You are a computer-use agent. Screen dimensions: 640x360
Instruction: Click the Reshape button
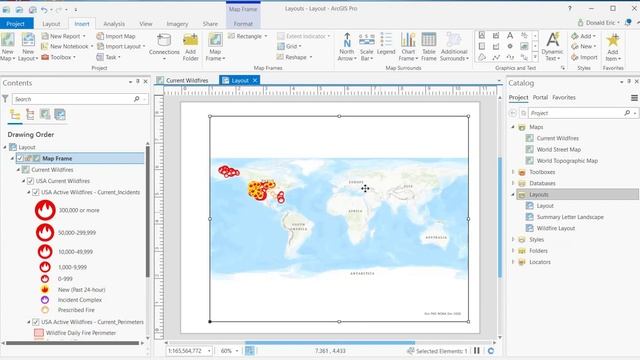pos(294,57)
